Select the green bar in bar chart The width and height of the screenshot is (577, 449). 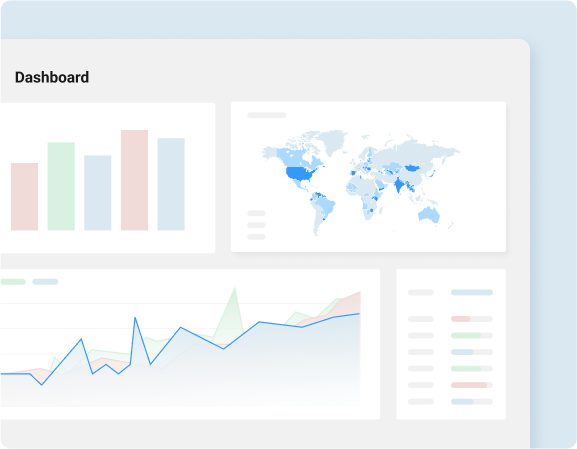pyautogui.click(x=61, y=186)
